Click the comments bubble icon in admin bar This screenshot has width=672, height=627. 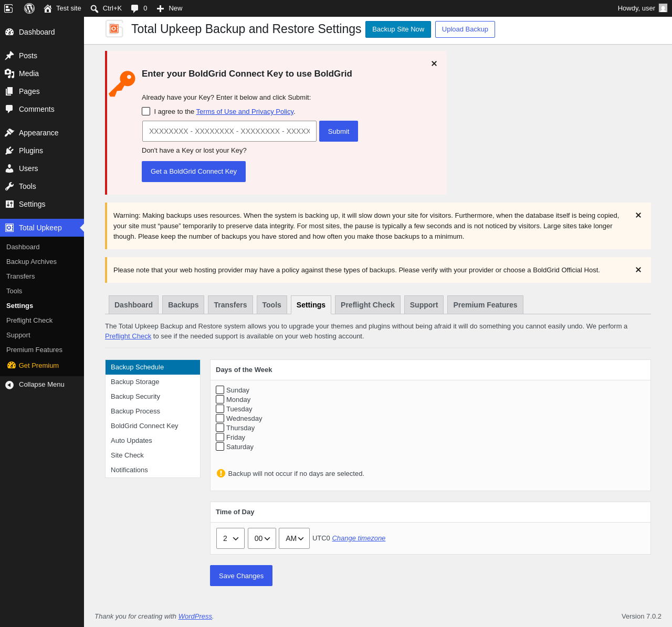pos(135,8)
